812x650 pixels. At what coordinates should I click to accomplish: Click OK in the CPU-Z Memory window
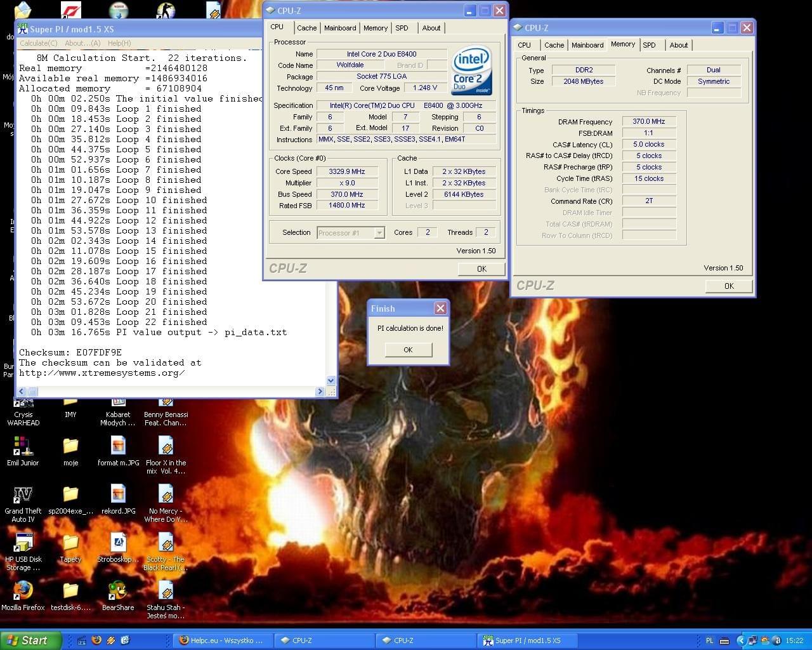pos(729,286)
